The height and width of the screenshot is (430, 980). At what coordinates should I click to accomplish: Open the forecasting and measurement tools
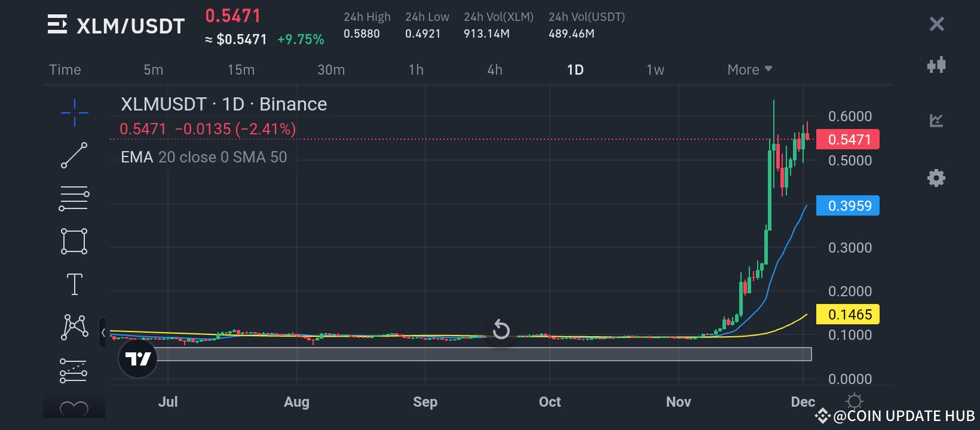[74, 370]
